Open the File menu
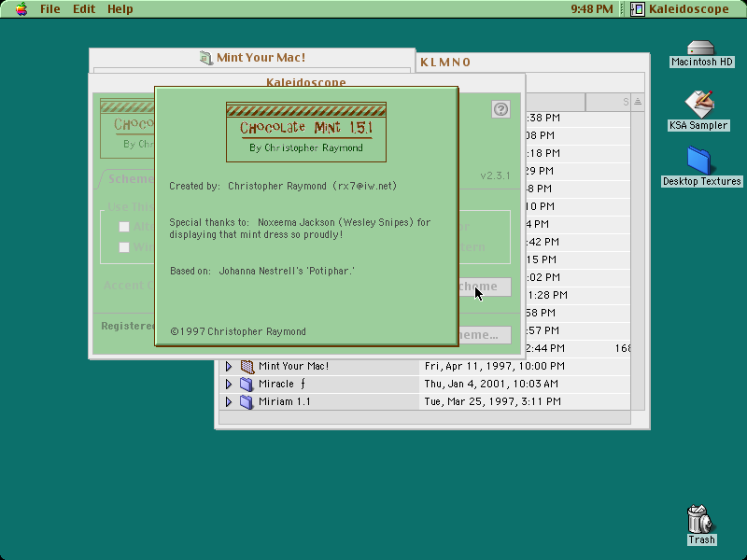 coord(50,9)
